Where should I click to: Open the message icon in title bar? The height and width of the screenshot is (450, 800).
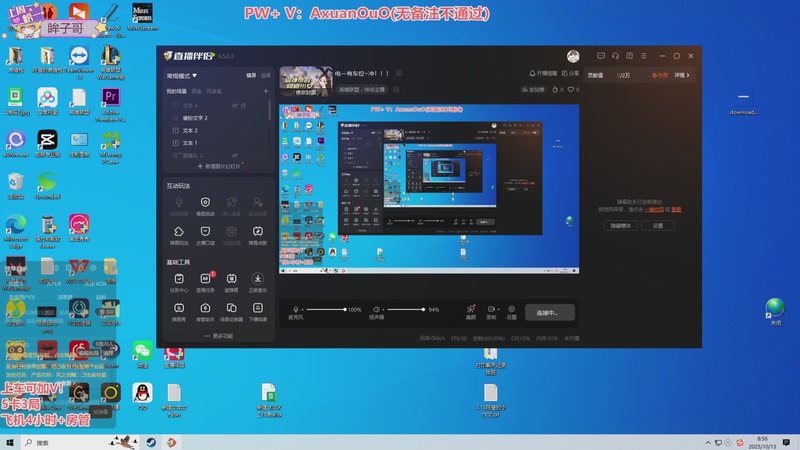(601, 56)
